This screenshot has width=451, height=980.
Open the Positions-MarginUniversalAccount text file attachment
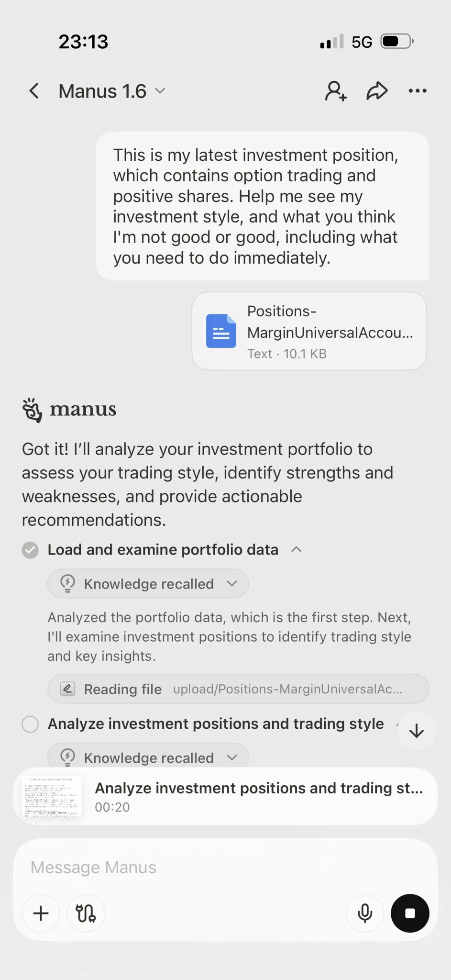click(x=309, y=331)
